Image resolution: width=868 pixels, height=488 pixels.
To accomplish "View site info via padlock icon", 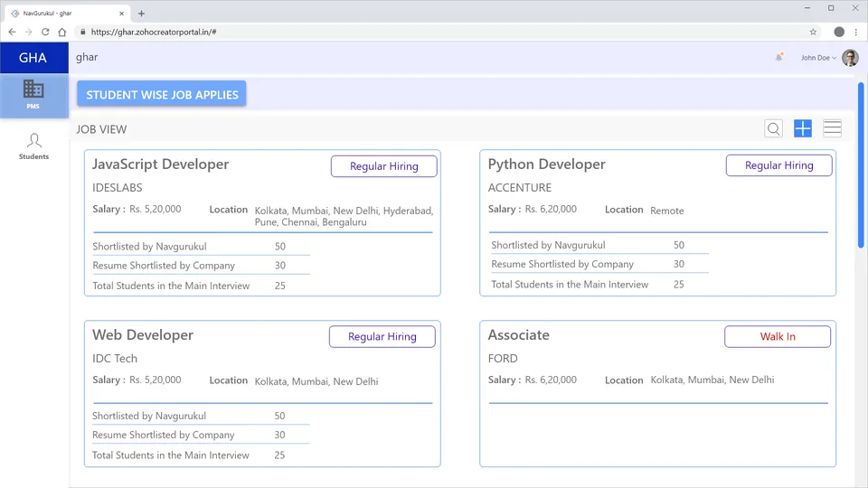I will (83, 33).
